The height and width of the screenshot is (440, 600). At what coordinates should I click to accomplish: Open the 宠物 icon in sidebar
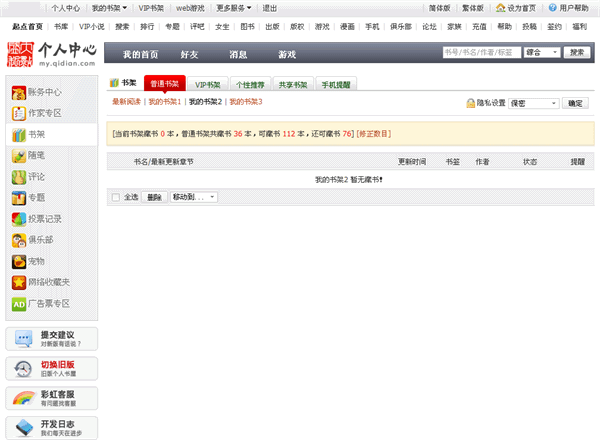(x=19, y=261)
